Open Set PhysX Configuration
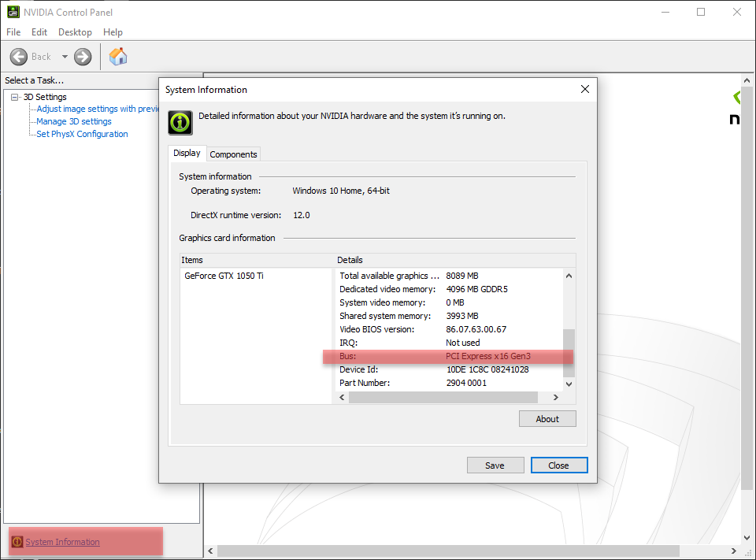 [x=83, y=134]
